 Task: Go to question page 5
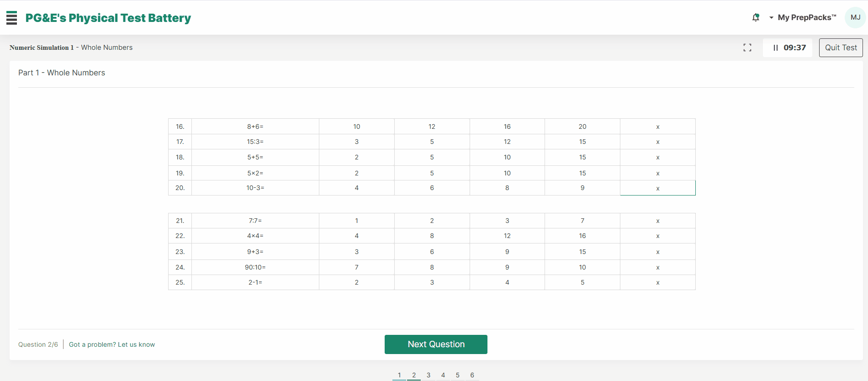coord(458,375)
